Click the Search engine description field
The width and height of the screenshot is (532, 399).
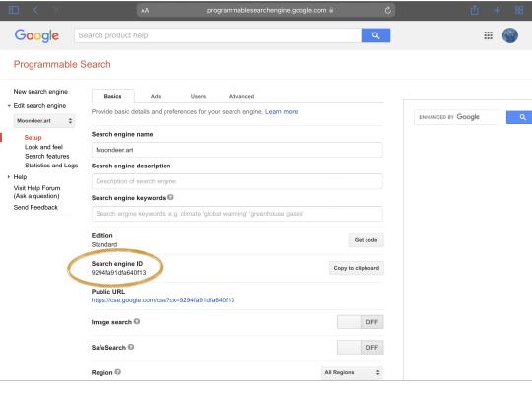click(x=236, y=181)
